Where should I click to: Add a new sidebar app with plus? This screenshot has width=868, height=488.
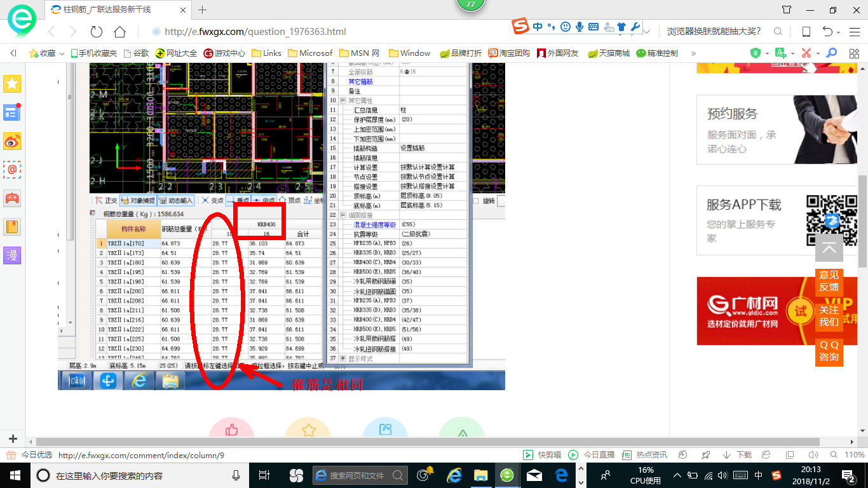[13, 439]
